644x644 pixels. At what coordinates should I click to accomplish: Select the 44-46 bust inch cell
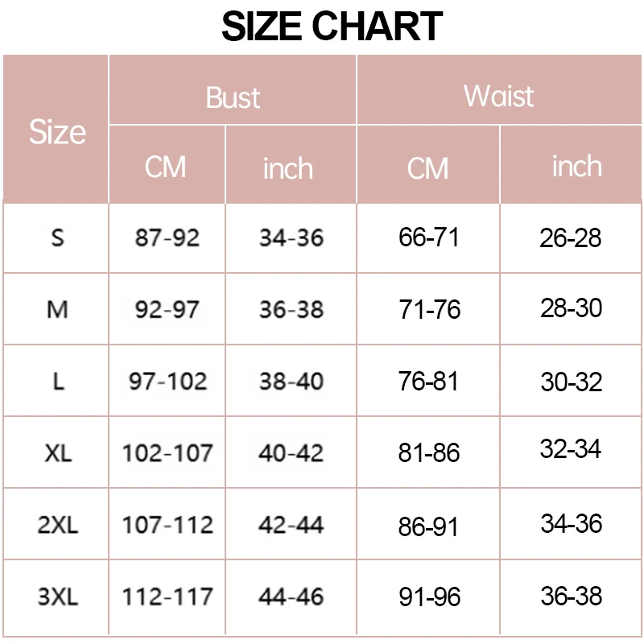(x=291, y=597)
